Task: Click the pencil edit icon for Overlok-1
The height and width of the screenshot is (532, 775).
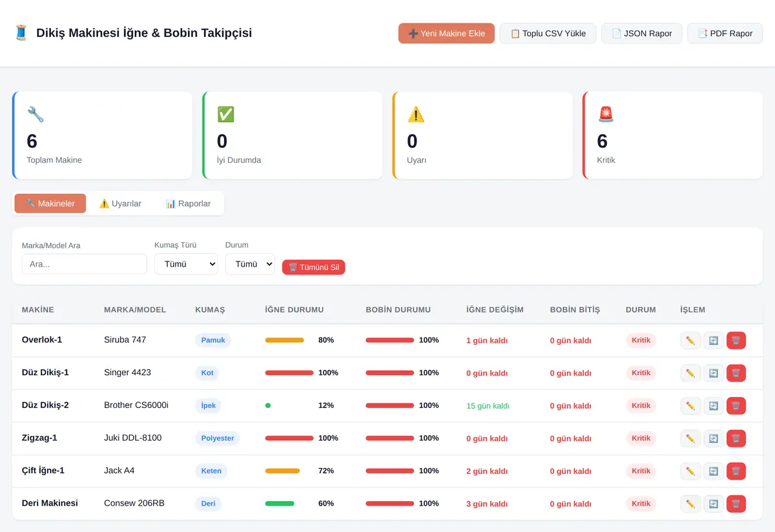Action: point(690,340)
